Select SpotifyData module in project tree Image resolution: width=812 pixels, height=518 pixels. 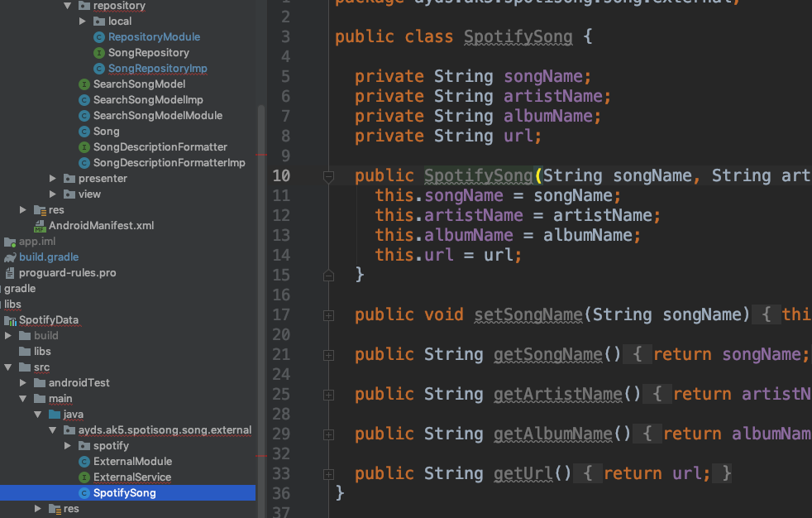coord(49,320)
